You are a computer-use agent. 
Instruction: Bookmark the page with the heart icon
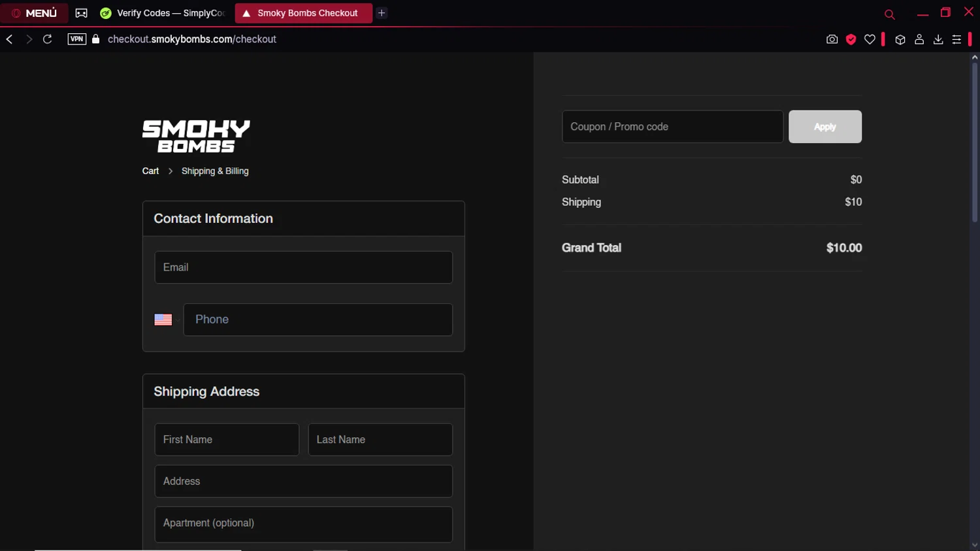coord(870,39)
